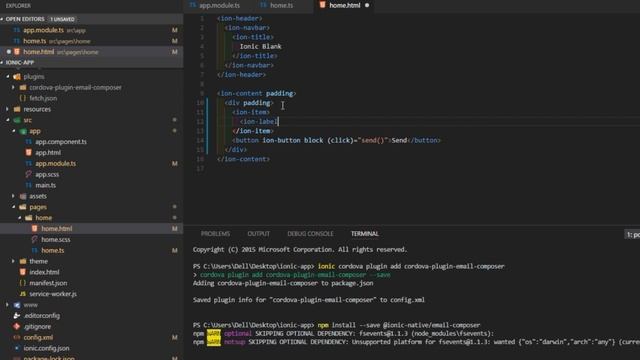Click Sass icon of app.scss
640x360 pixels.
tap(29, 174)
